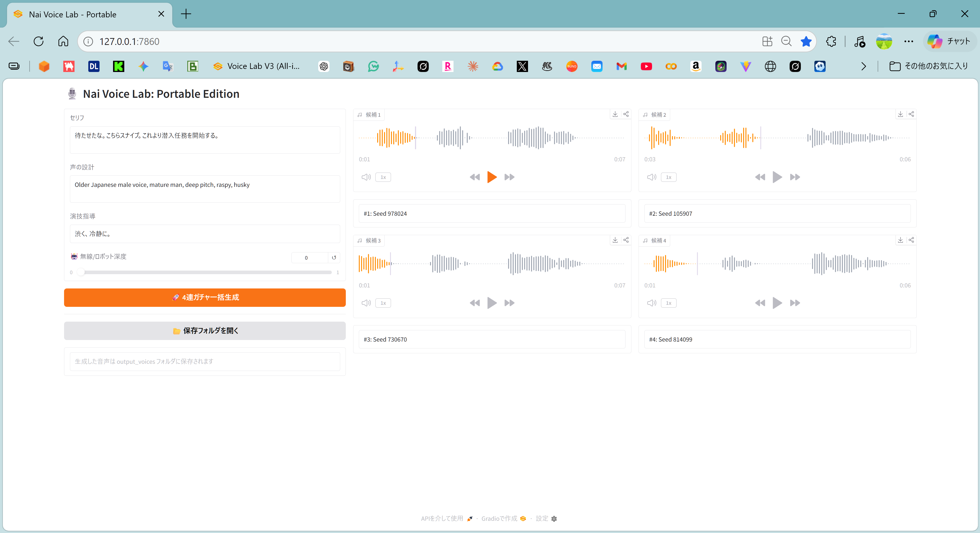The width and height of the screenshot is (980, 533).
Task: Fast-forward candidate 4 audio
Action: pyautogui.click(x=795, y=303)
